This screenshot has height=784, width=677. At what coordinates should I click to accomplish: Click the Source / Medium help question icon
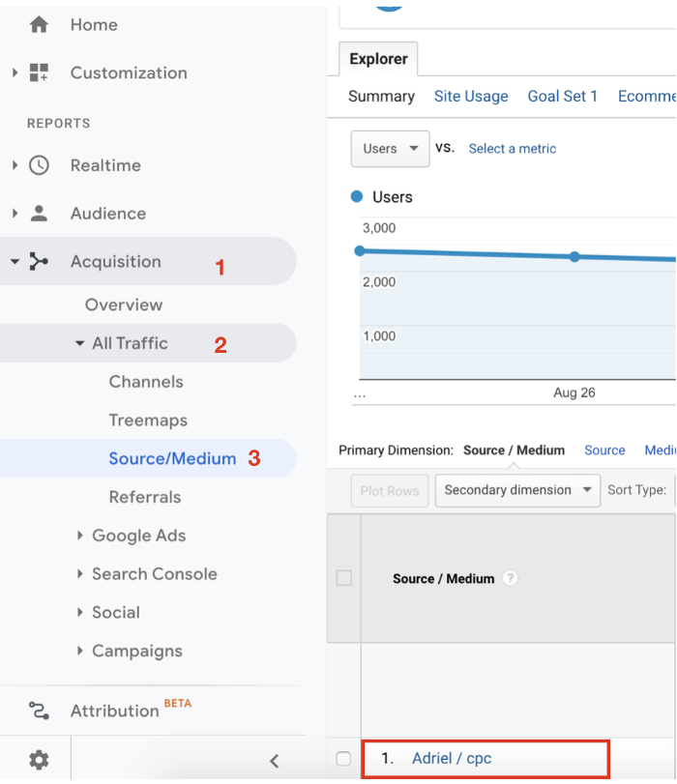click(x=510, y=578)
